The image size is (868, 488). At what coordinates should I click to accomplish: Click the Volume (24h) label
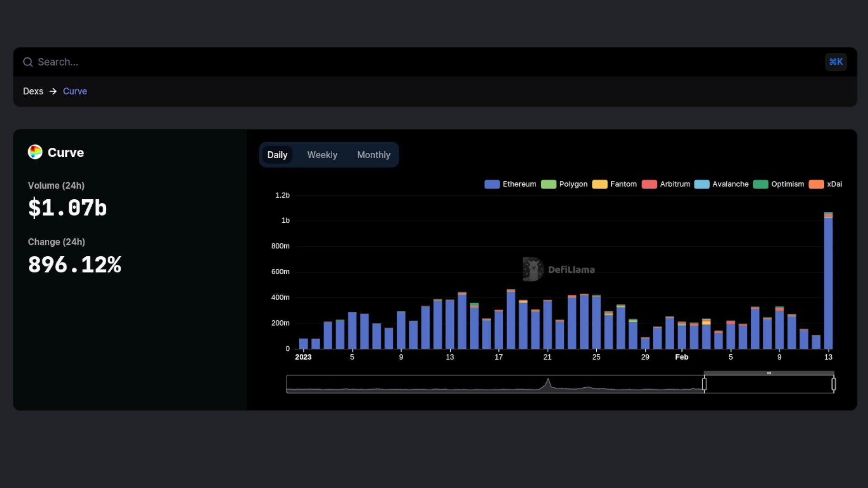point(56,186)
